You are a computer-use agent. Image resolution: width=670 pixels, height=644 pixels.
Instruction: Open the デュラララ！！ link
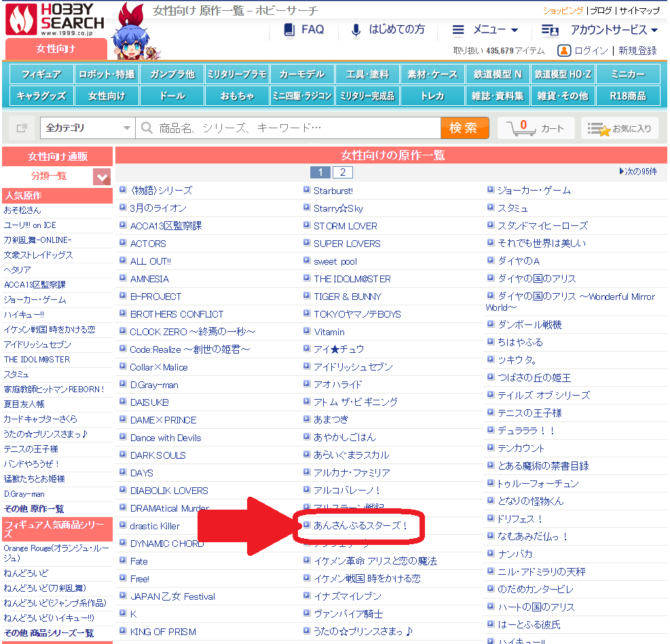pyautogui.click(x=526, y=430)
